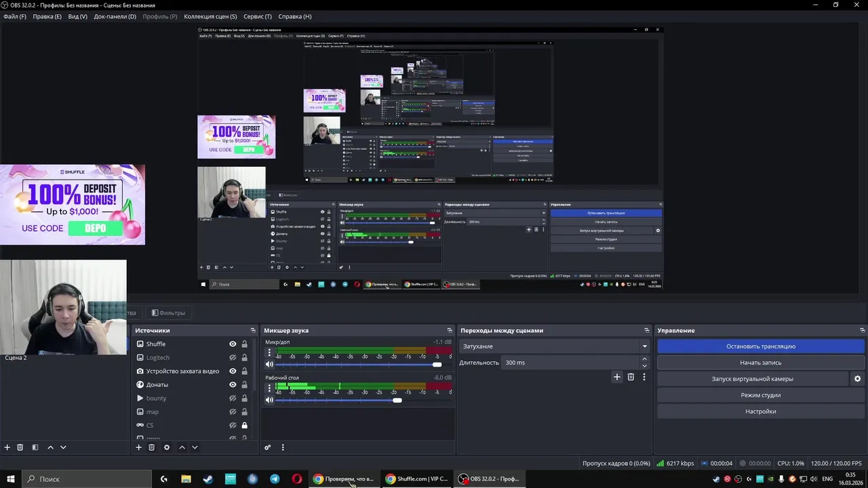Open Правка menu

click(x=47, y=16)
